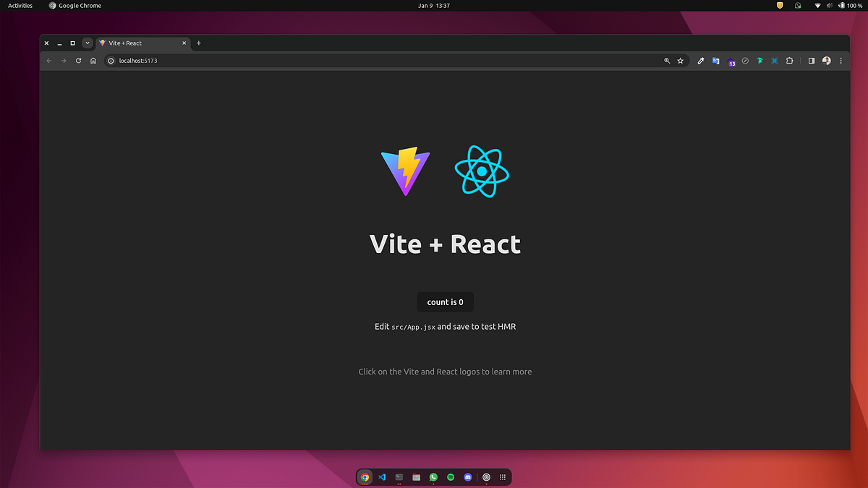868x488 pixels.
Task: Open the Jan 9 13:37 clock calendar
Action: (x=434, y=5)
